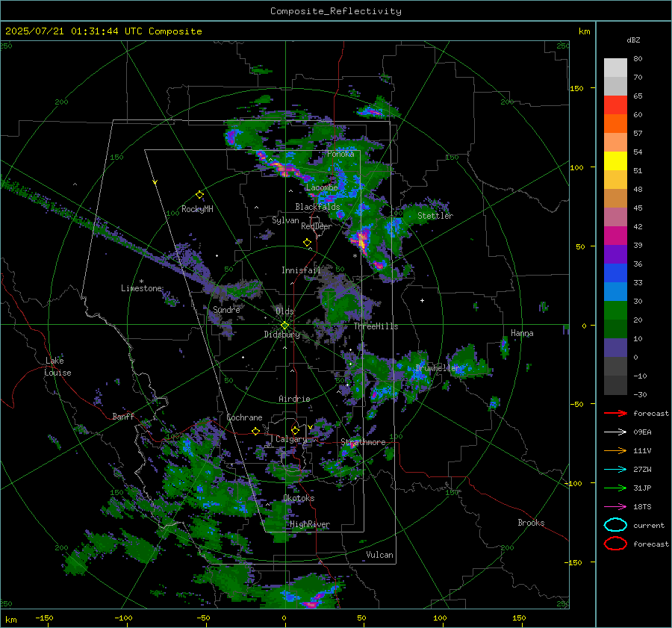Click the Calgary city label
The height and width of the screenshot is (628, 672).
pos(291,439)
